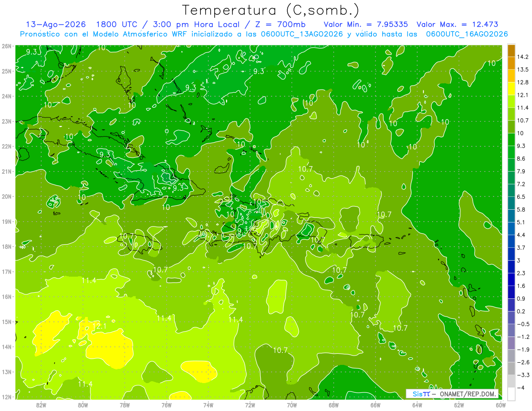Click the "70W" longitude axis label
This screenshot has width=532, height=411.
tap(292, 405)
